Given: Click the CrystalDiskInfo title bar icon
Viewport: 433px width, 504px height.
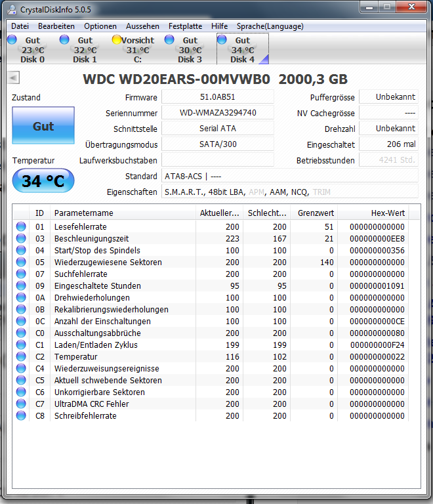Looking at the screenshot, I should click(x=12, y=10).
